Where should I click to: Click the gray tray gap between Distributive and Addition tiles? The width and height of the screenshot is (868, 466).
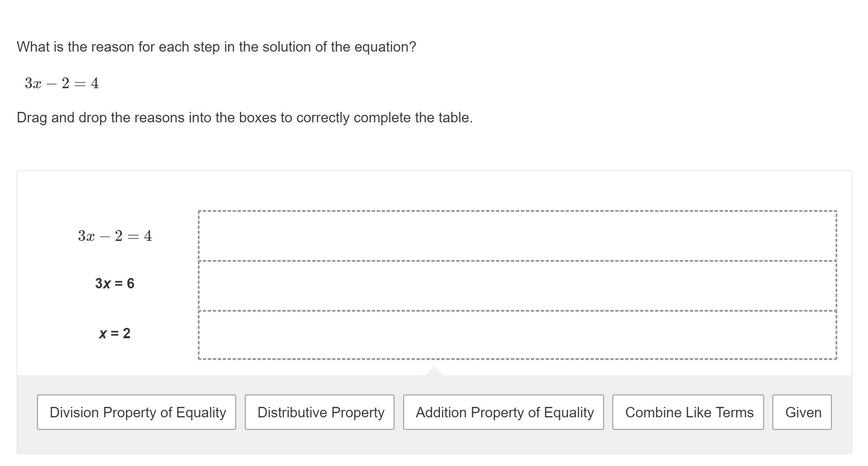399,412
